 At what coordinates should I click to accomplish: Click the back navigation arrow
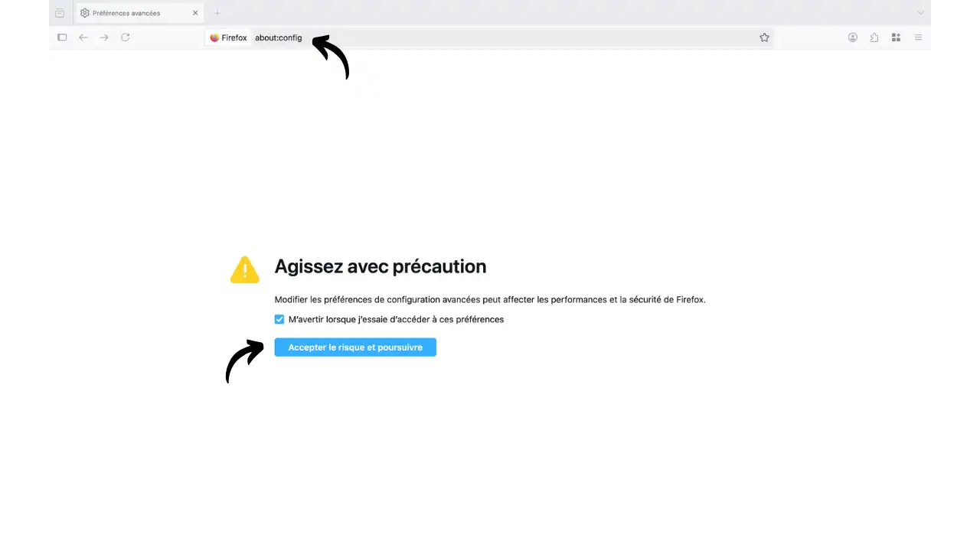(x=83, y=37)
